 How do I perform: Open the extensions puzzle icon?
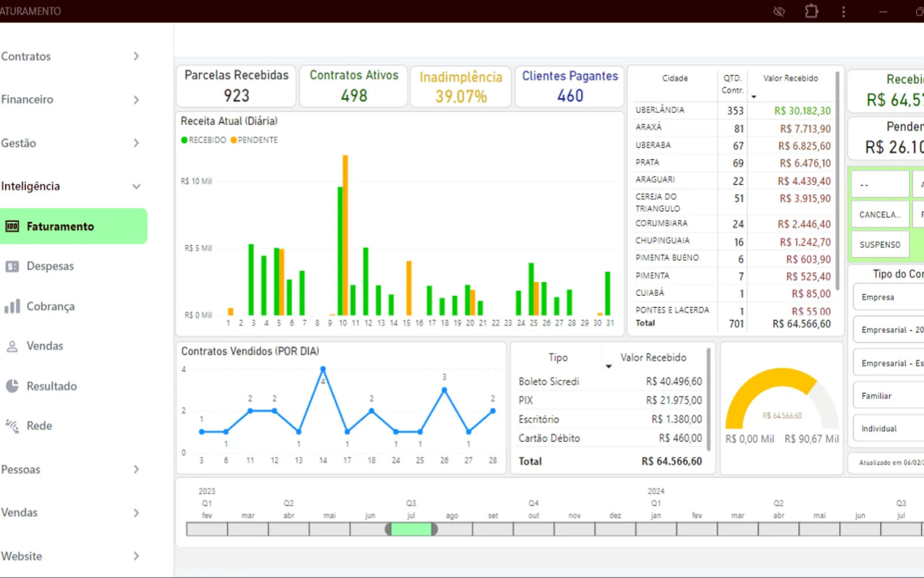[x=811, y=11]
